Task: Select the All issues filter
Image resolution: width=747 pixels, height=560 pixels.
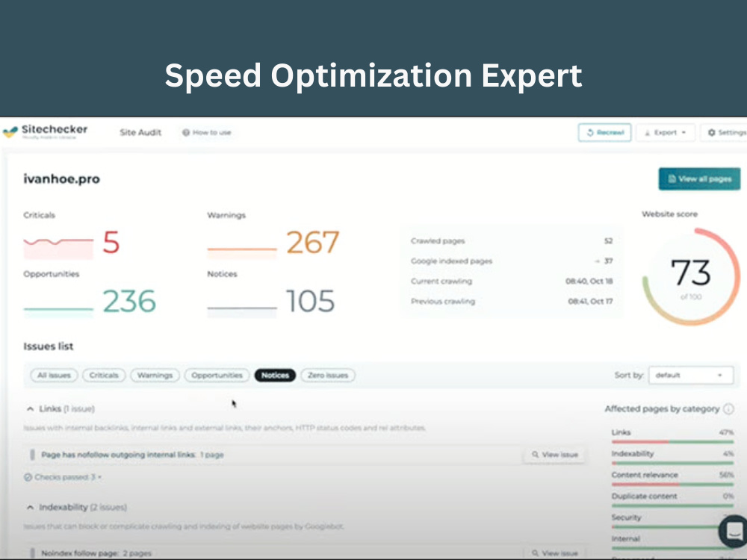Action: pos(54,376)
